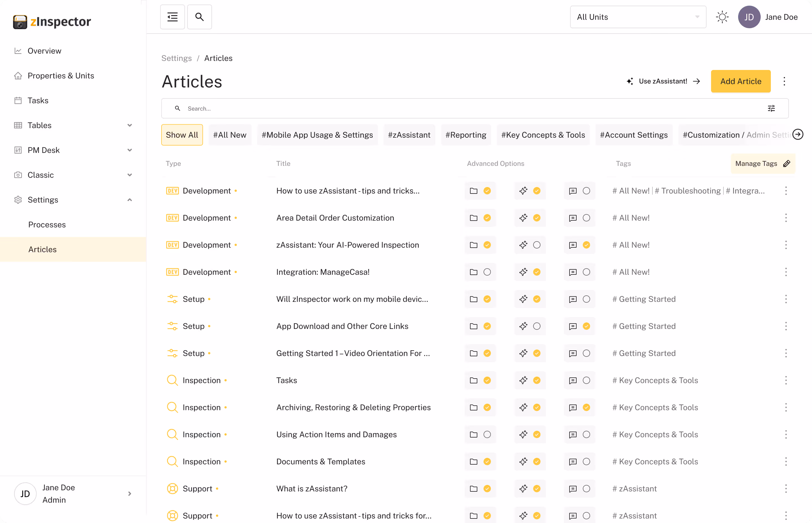Open the search filter options icon
The image size is (812, 523).
771,108
